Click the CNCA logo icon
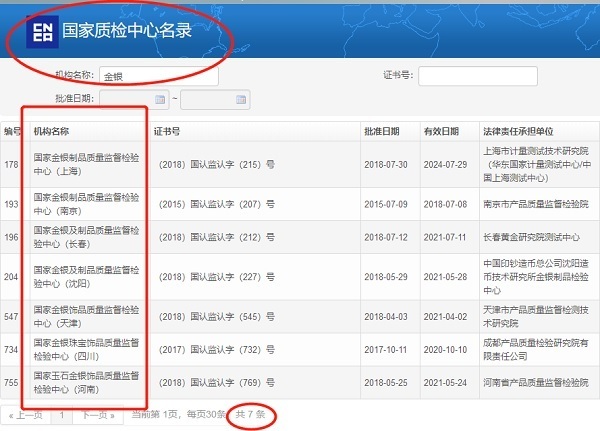Screen dimensions: 600x431 42,32
